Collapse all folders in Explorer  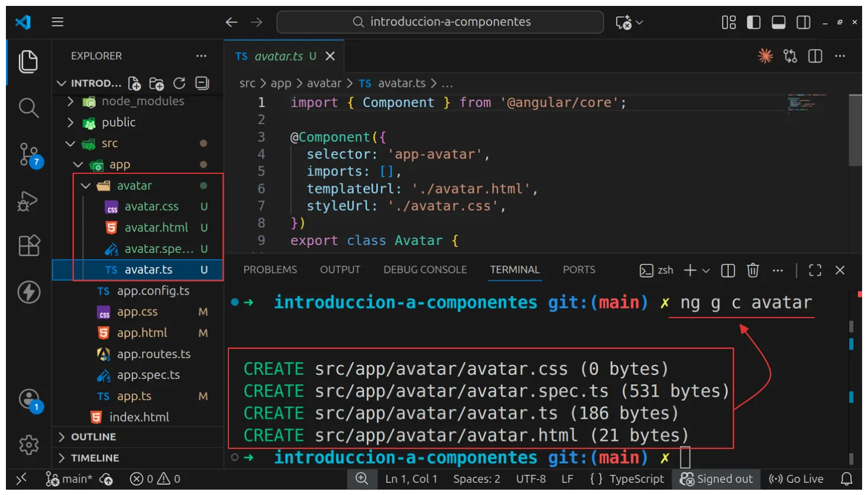point(202,83)
